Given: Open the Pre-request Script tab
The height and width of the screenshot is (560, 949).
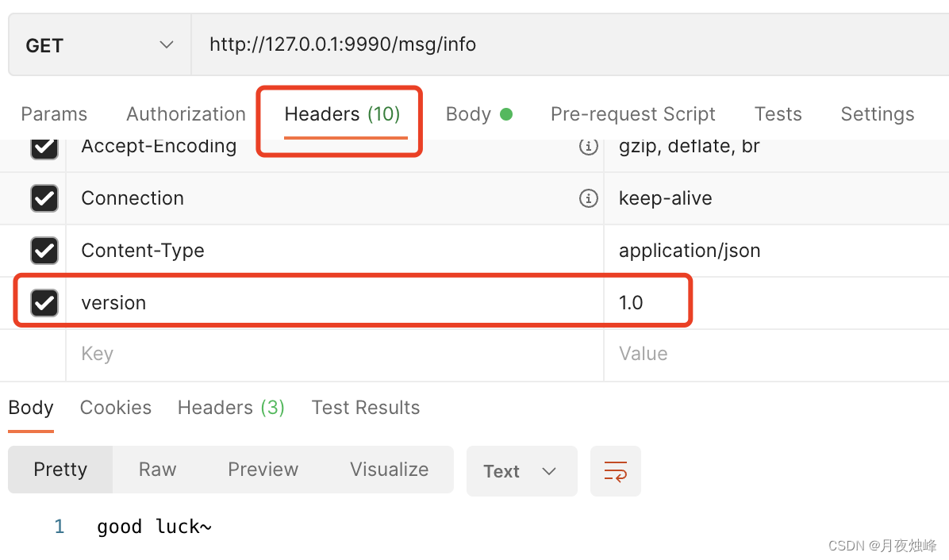Looking at the screenshot, I should point(632,114).
